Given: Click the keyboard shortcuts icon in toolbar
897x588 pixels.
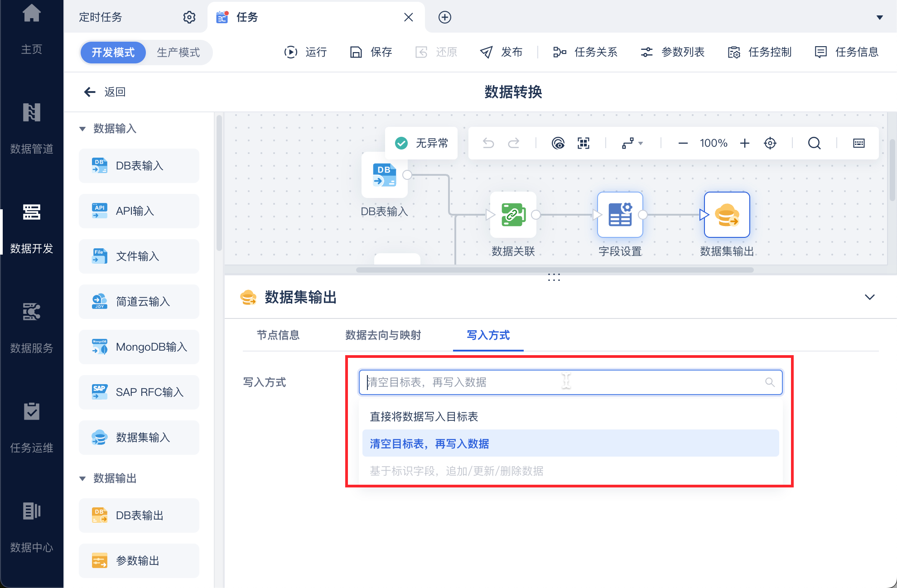Looking at the screenshot, I should coord(858,143).
